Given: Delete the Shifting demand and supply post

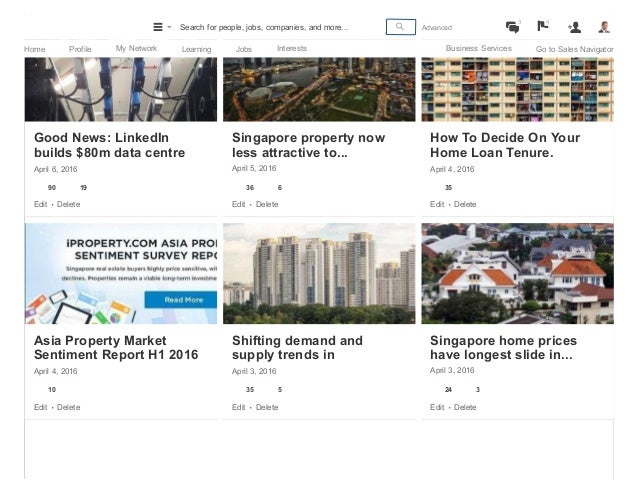Looking at the screenshot, I should coord(267,407).
